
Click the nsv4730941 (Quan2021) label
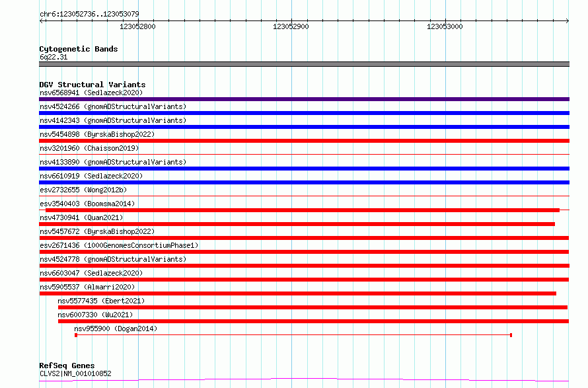tap(81, 217)
